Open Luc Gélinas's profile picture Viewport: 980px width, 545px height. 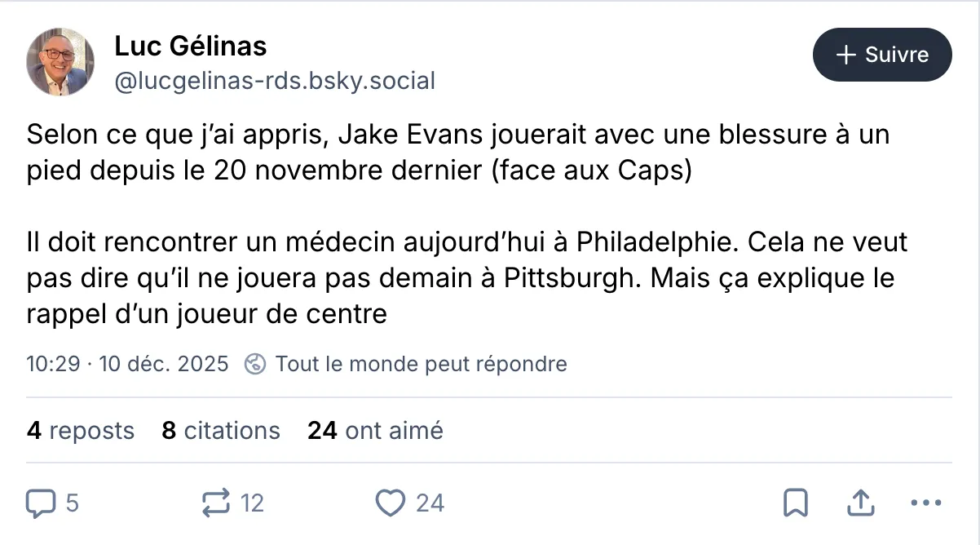tap(61, 62)
